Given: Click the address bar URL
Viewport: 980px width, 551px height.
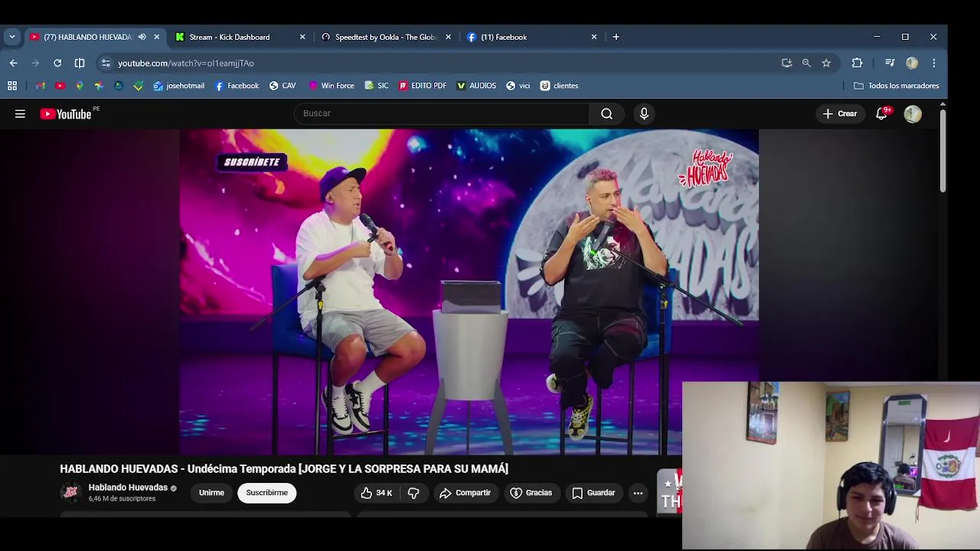Looking at the screenshot, I should click(x=186, y=63).
